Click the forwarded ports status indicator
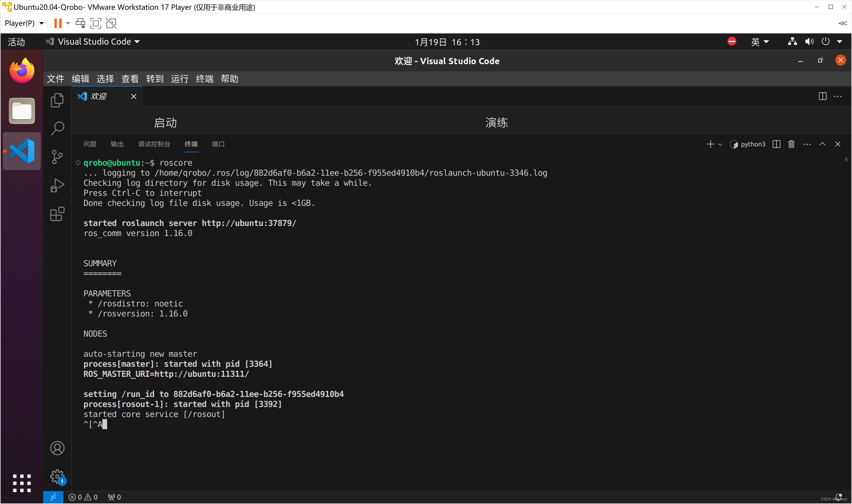The image size is (852, 504). [114, 497]
